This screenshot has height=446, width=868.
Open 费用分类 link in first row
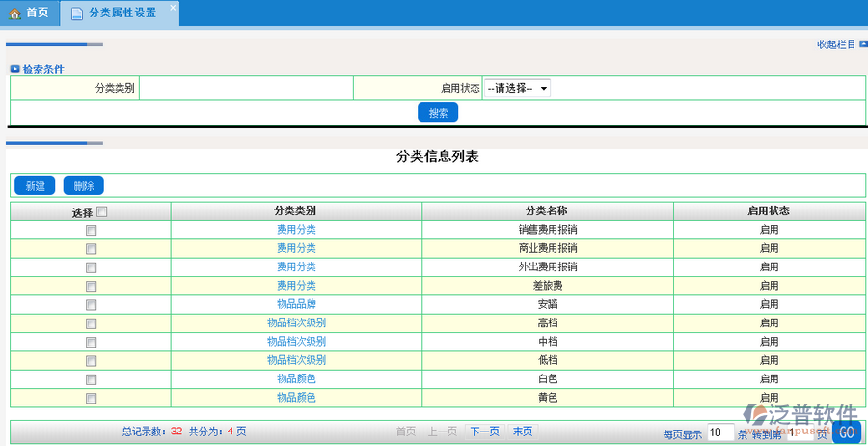[x=296, y=230]
